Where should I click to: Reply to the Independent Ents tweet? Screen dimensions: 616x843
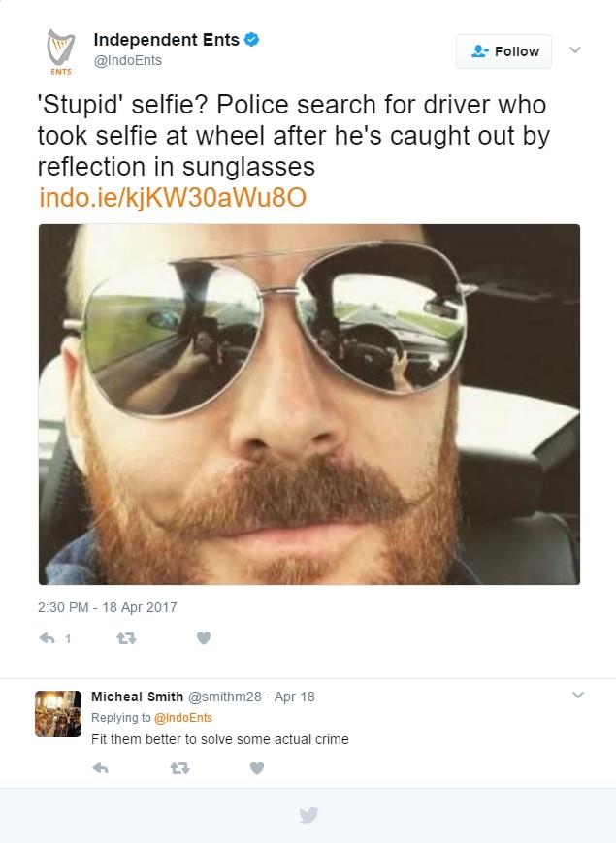(47, 638)
